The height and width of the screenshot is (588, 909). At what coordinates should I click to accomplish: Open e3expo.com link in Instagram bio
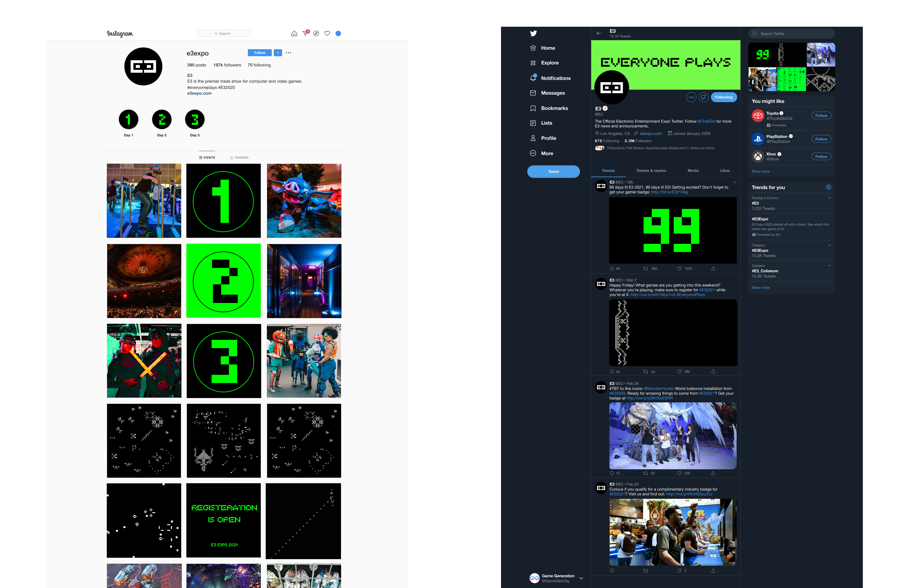pyautogui.click(x=199, y=93)
